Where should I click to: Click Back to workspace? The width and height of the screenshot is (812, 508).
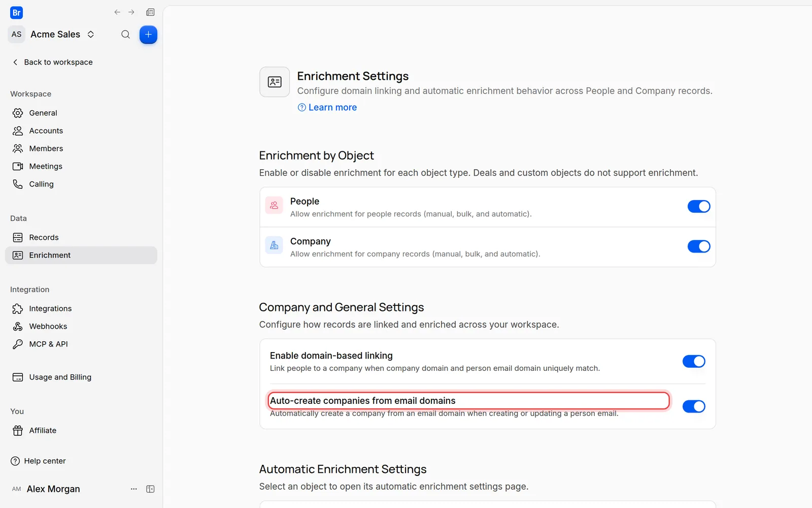pos(52,62)
